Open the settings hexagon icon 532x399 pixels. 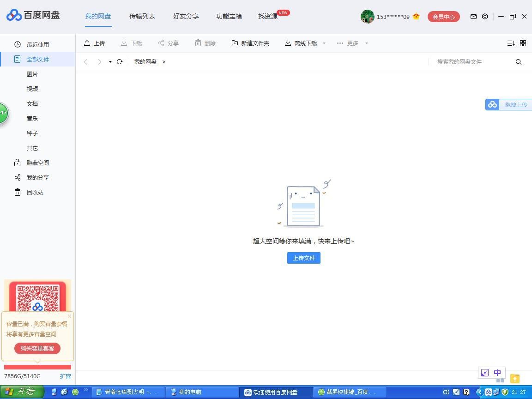click(x=485, y=16)
